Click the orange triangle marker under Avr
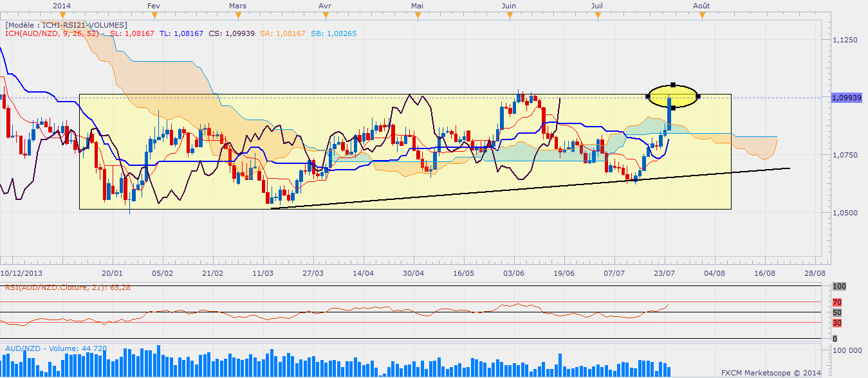 point(325,16)
